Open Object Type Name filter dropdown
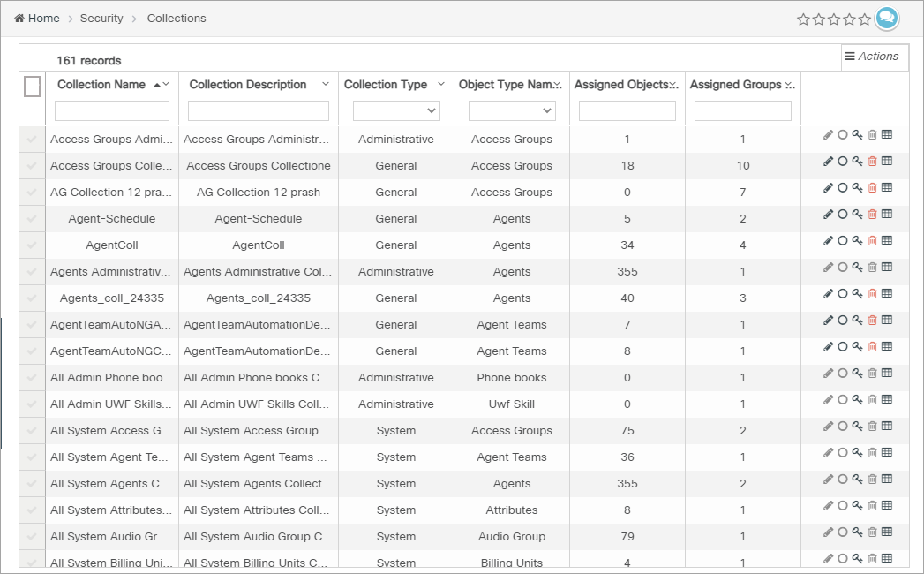The image size is (924, 574). 512,110
